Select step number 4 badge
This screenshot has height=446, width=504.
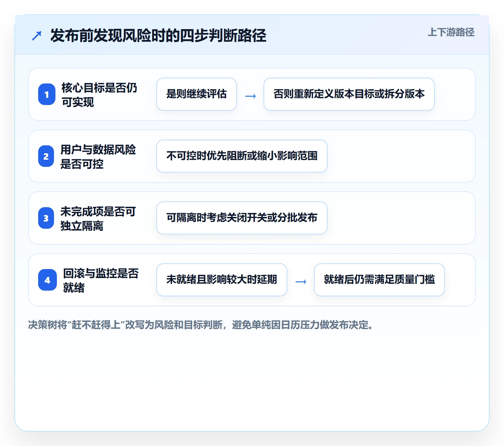[x=48, y=280]
